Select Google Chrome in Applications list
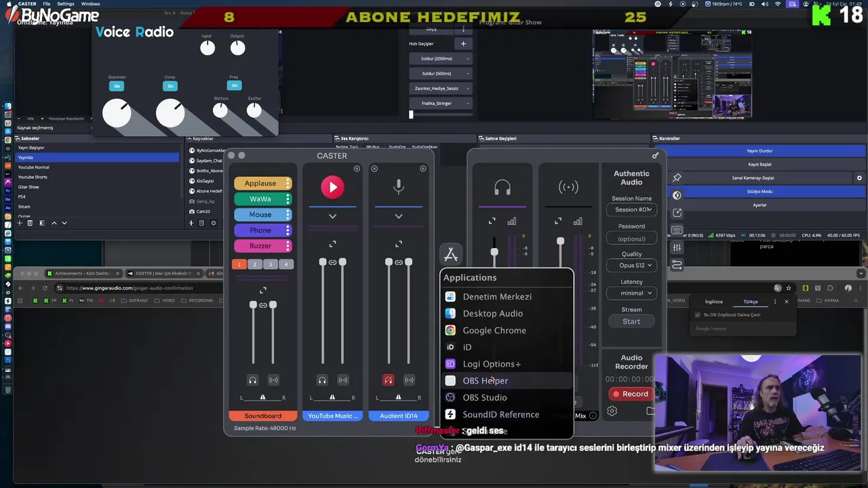 point(507,331)
